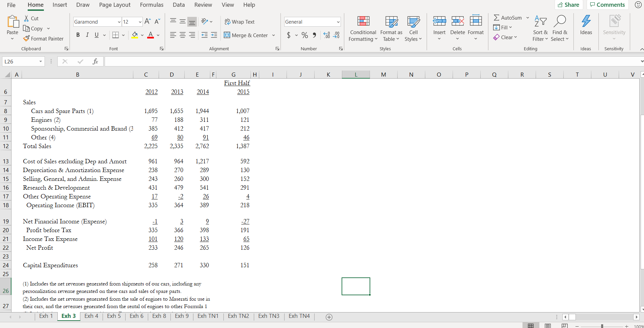Screen dimensions: 644x328
Task: Switch to Page Break Preview icon
Action: coord(565,326)
